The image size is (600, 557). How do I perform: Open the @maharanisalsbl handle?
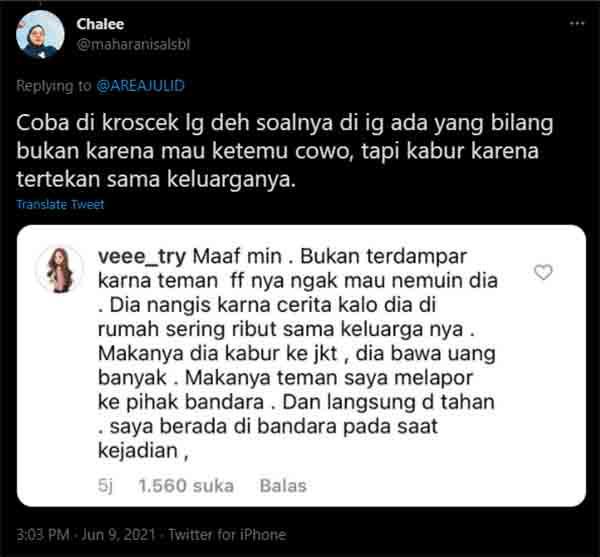tap(133, 45)
